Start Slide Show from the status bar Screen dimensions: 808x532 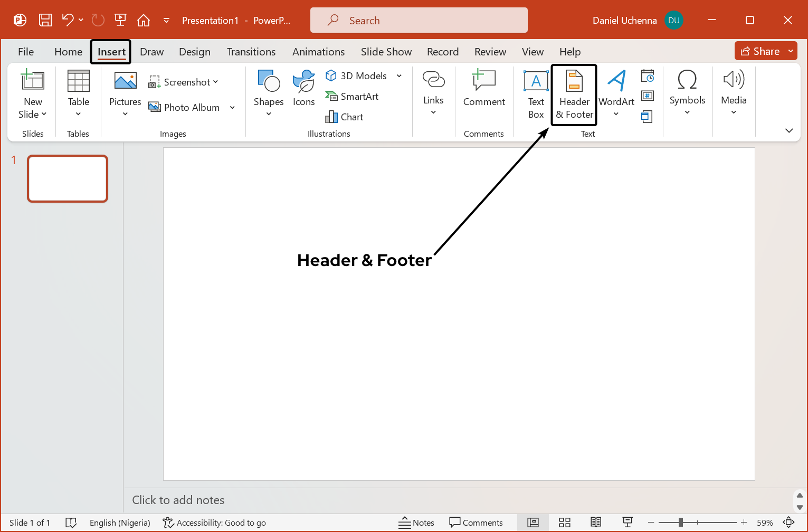pos(628,522)
